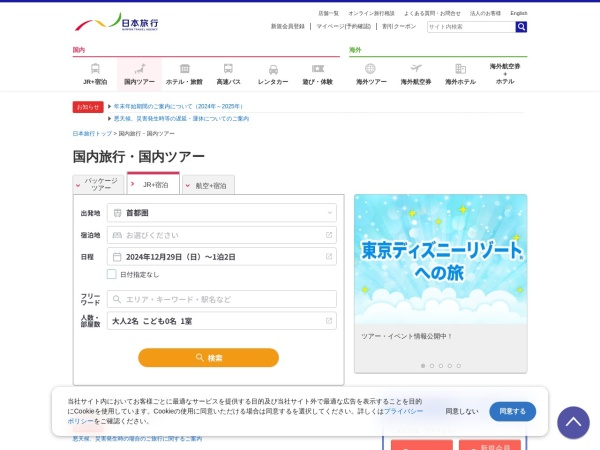
Task: Click the calendar icon in 日程 field
Action: [117, 257]
